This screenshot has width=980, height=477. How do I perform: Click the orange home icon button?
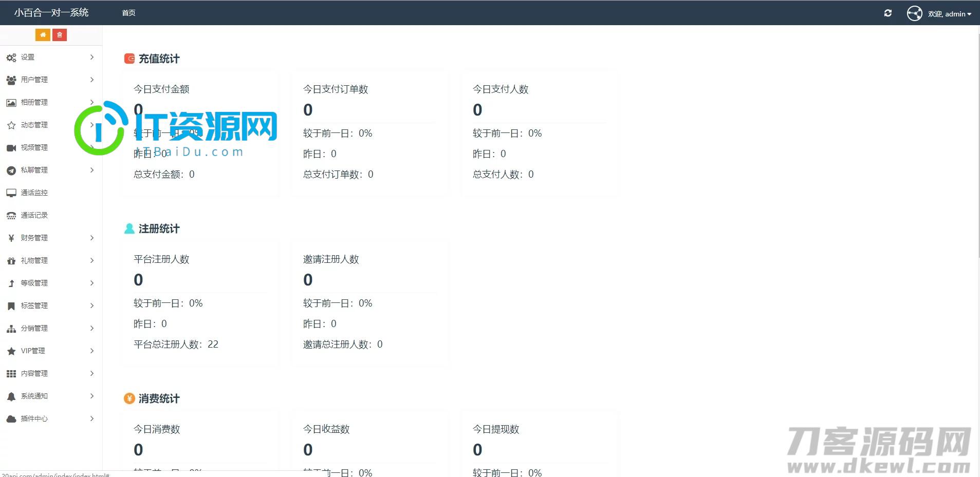[x=43, y=35]
